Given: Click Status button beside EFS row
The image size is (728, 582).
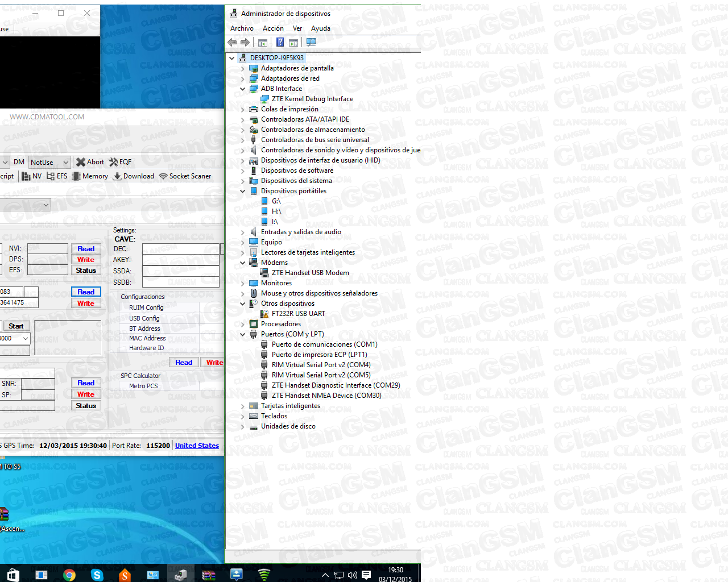Looking at the screenshot, I should pos(86,271).
